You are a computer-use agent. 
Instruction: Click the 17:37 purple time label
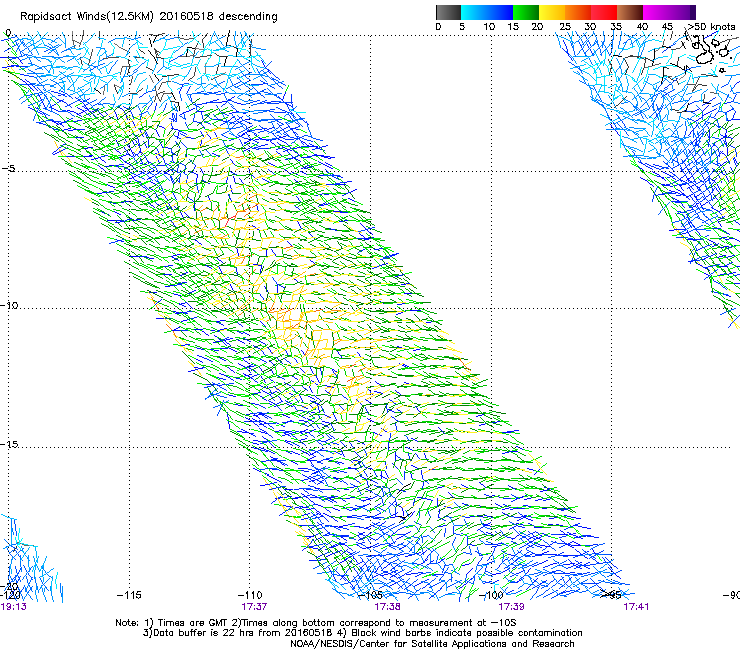click(254, 607)
